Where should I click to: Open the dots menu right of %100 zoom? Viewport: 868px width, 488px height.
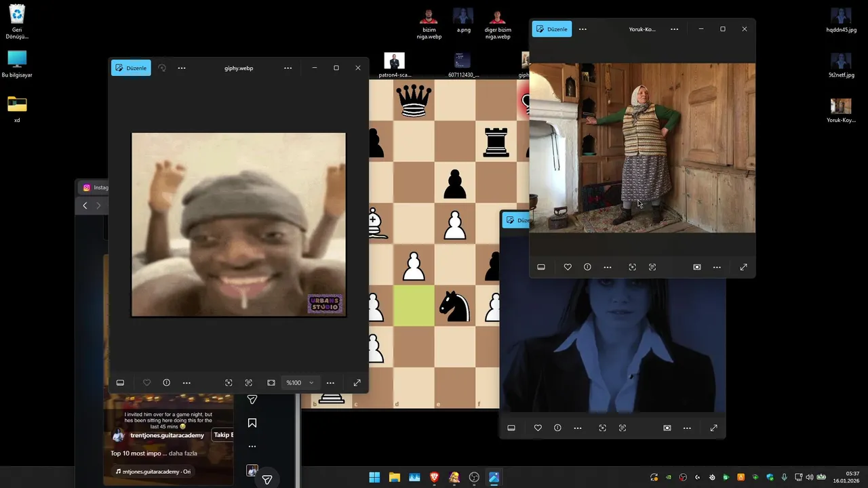tap(330, 383)
